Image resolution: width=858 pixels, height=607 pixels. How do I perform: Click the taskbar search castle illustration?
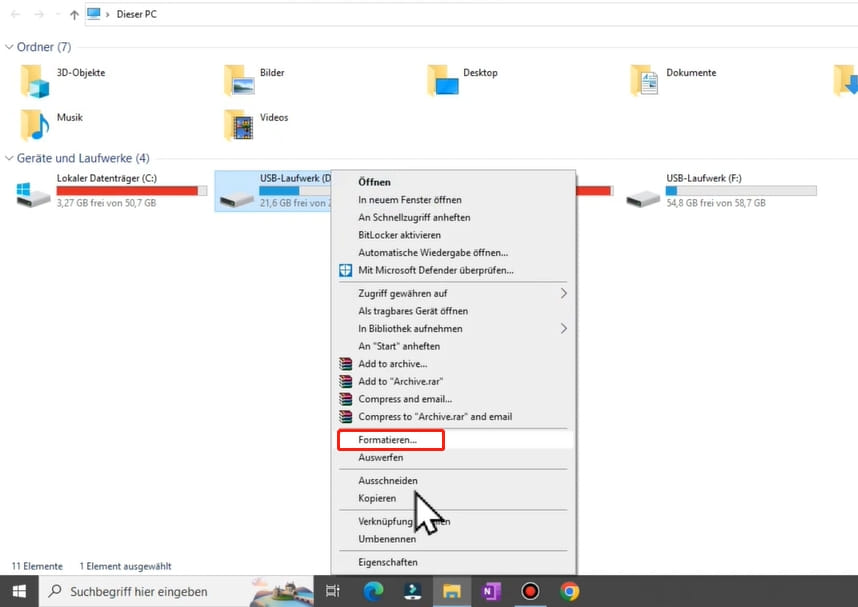click(282, 592)
